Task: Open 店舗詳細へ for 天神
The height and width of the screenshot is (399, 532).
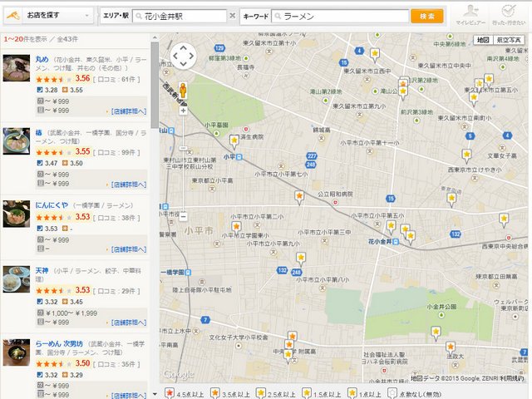Action: [129, 323]
